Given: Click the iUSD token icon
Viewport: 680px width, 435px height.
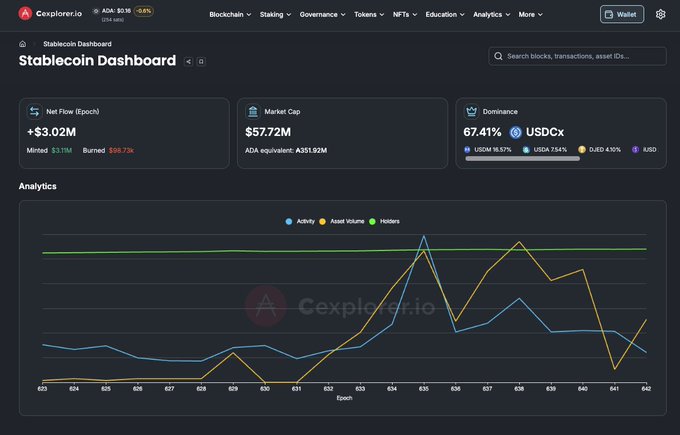Looking at the screenshot, I should pyautogui.click(x=635, y=150).
